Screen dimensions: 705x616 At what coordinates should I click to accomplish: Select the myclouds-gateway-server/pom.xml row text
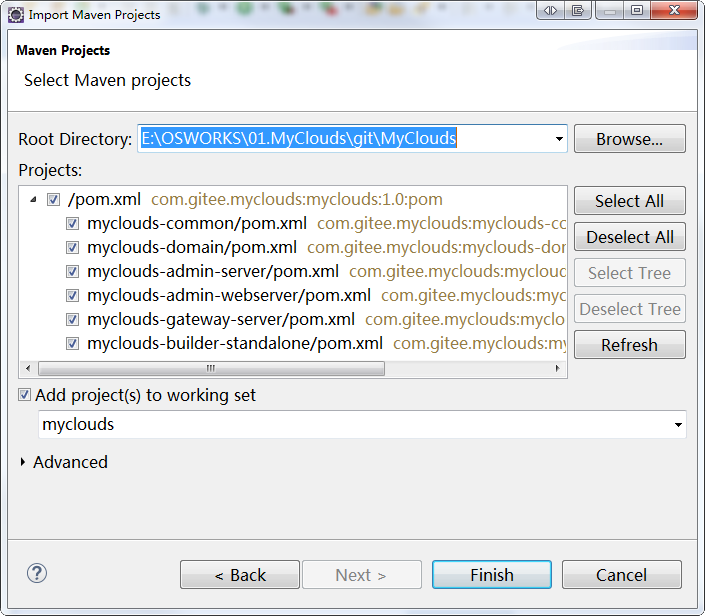point(221,320)
